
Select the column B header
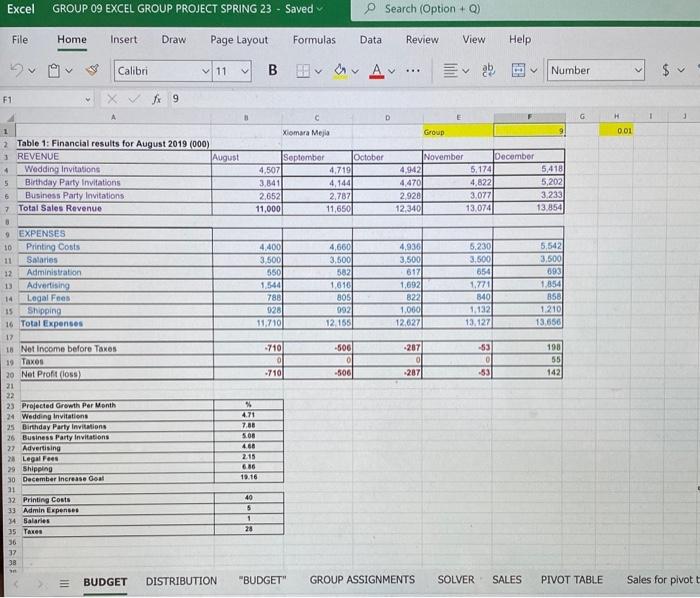(246, 118)
